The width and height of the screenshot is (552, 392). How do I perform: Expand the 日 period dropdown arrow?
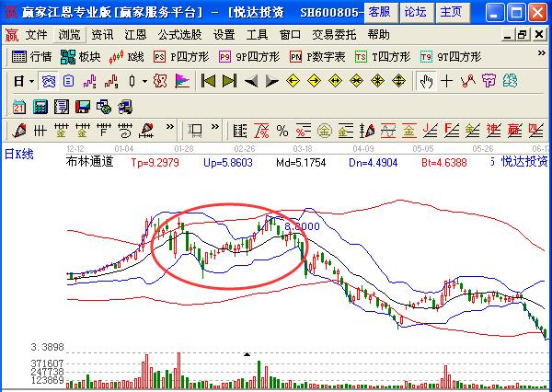[x=30, y=81]
